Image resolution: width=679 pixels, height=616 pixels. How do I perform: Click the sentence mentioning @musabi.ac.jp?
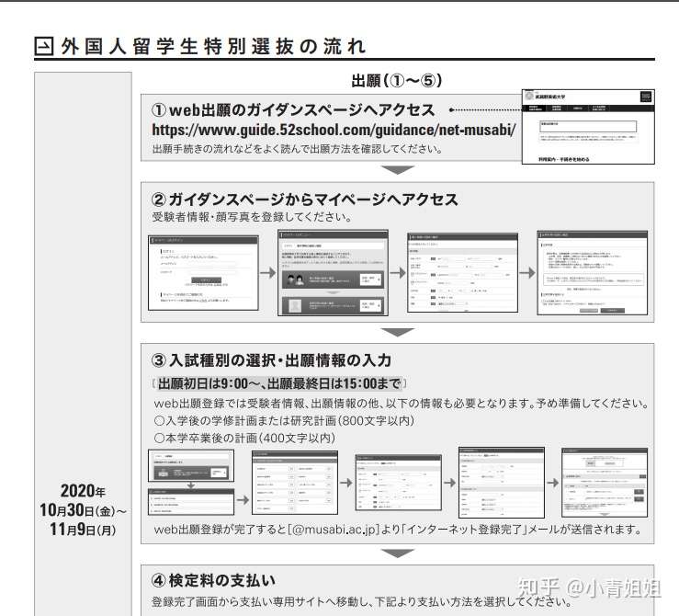point(398,530)
